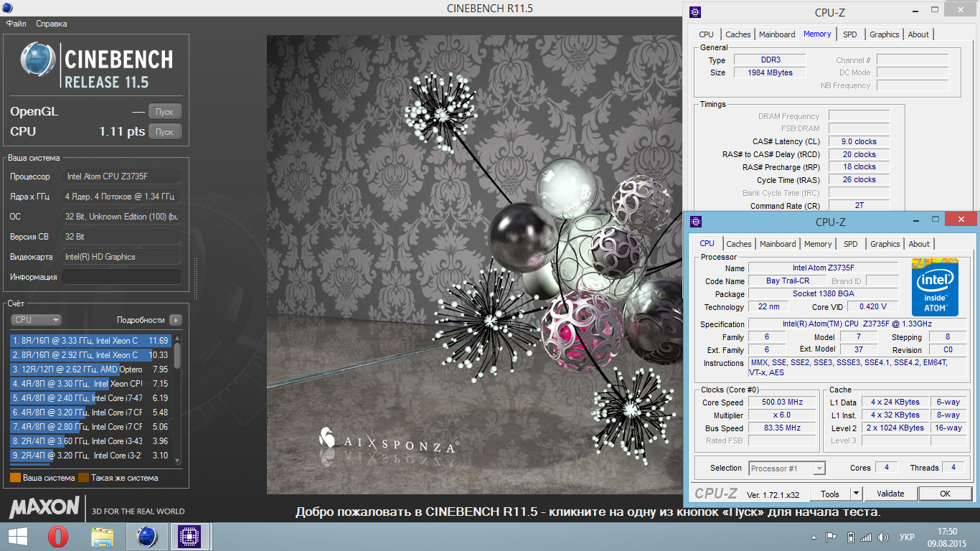Click the network signal tray icon
The image size is (980, 551).
tap(866, 537)
